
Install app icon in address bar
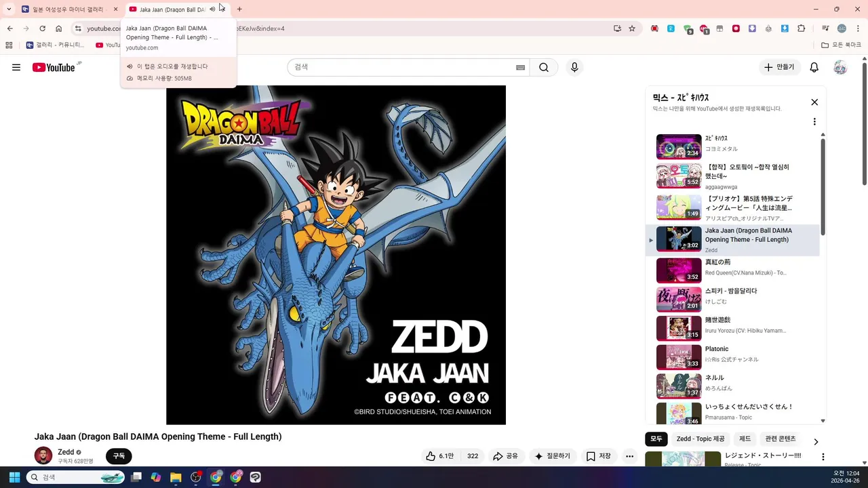[617, 28]
